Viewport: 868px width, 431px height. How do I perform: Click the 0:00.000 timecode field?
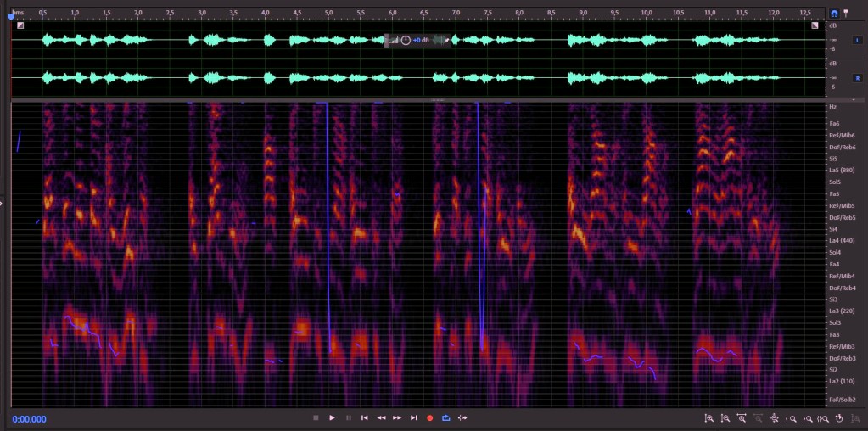[x=30, y=419]
